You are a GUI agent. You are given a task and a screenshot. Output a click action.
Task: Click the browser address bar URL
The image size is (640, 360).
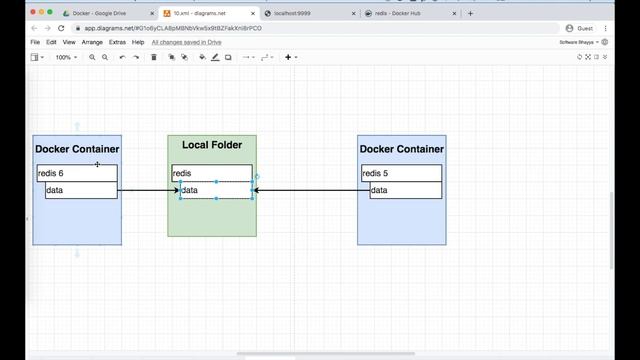tap(173, 28)
